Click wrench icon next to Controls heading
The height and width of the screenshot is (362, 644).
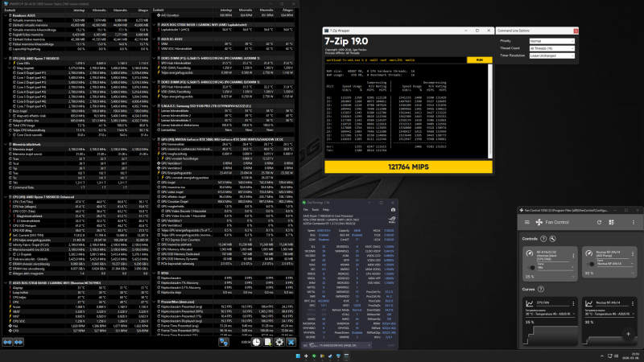552,238
